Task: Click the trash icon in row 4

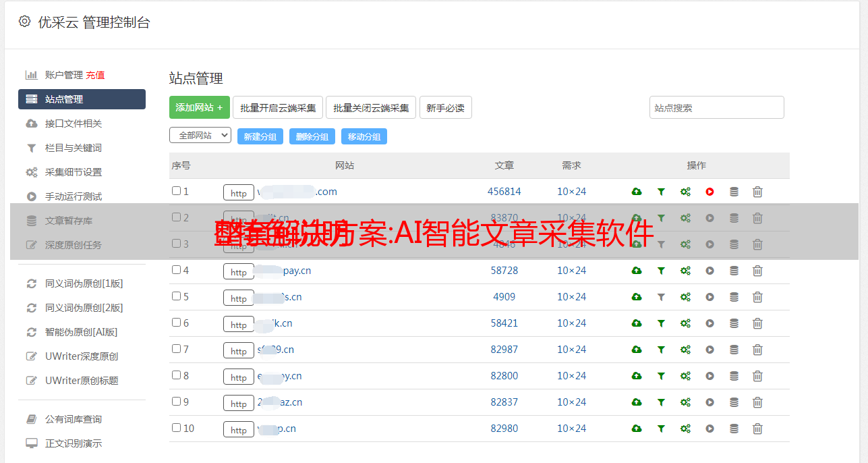Action: pyautogui.click(x=757, y=271)
